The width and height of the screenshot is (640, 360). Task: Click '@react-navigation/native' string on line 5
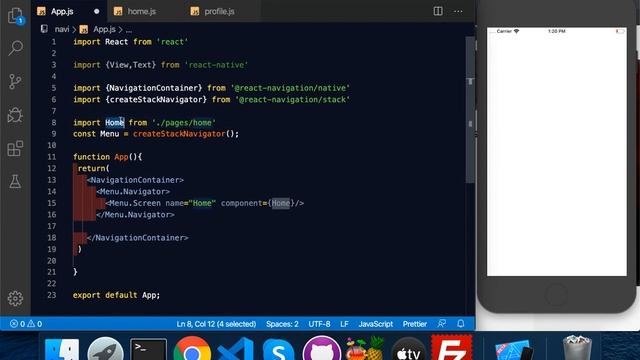click(290, 88)
